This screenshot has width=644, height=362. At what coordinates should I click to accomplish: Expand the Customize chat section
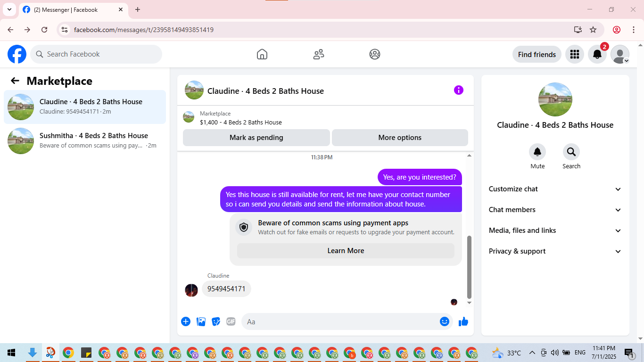tap(555, 189)
